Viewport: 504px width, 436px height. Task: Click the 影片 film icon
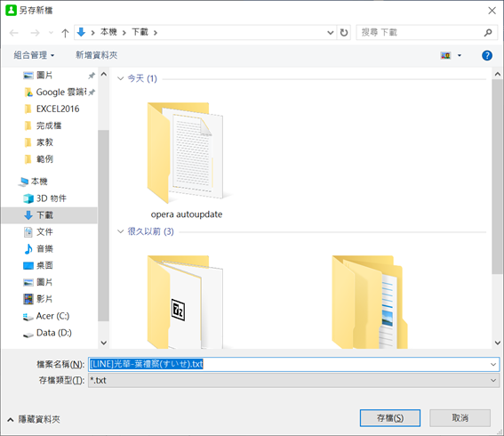[28, 299]
